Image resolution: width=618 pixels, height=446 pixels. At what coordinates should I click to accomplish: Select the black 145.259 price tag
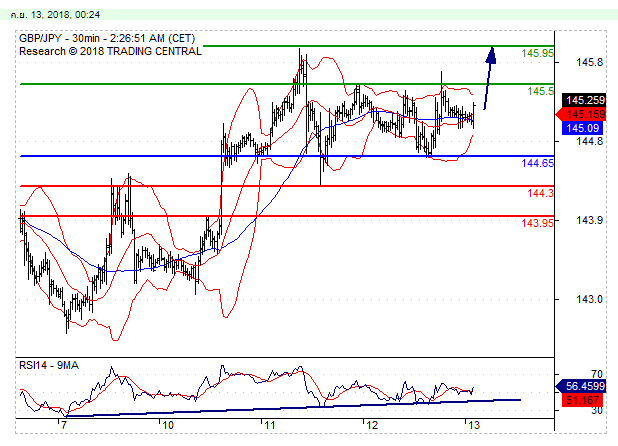585,100
